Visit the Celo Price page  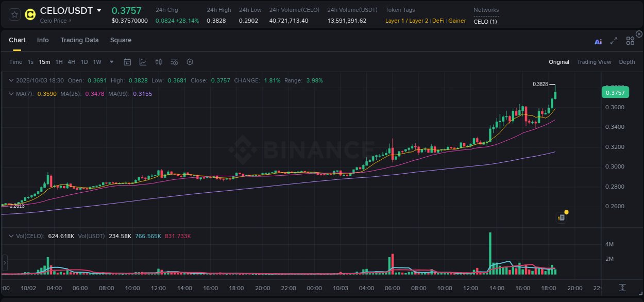55,21
